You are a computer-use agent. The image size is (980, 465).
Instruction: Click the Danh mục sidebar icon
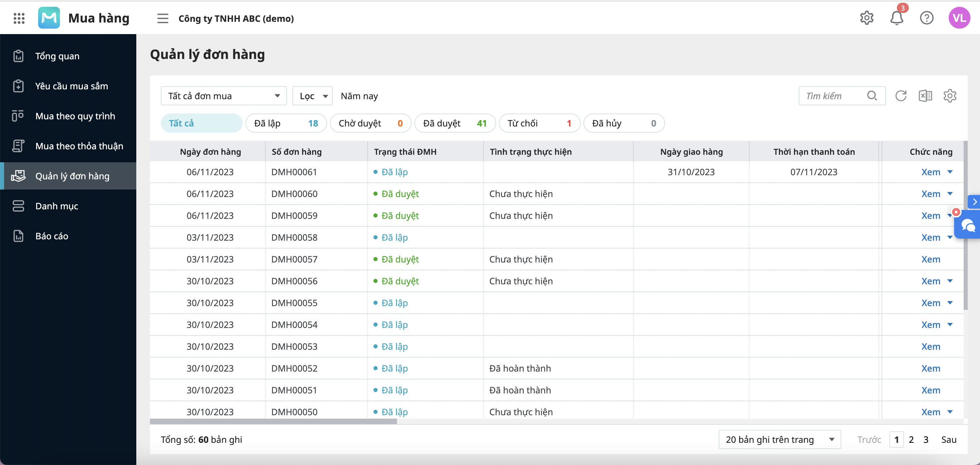click(18, 206)
